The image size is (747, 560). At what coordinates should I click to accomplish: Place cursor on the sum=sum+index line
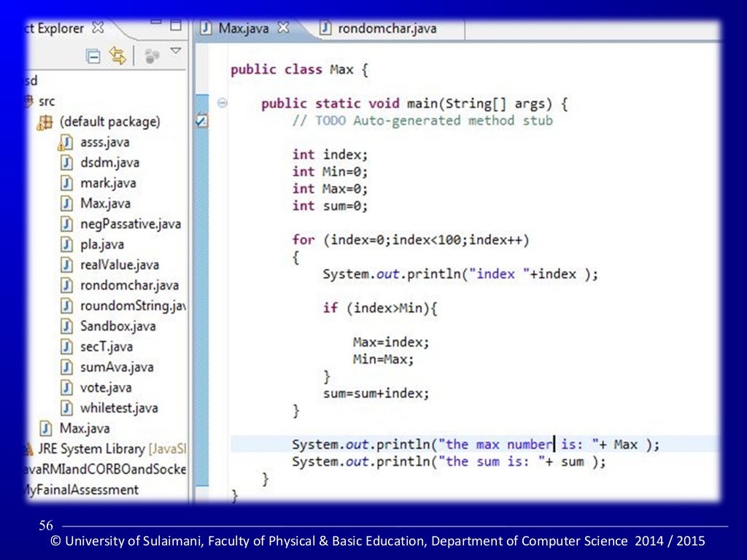pyautogui.click(x=376, y=393)
